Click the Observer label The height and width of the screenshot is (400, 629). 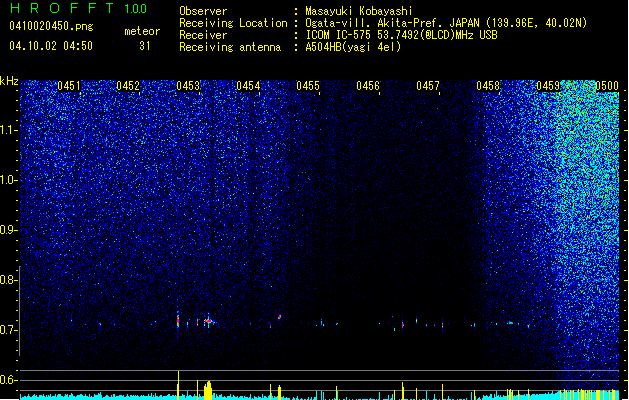coord(203,11)
